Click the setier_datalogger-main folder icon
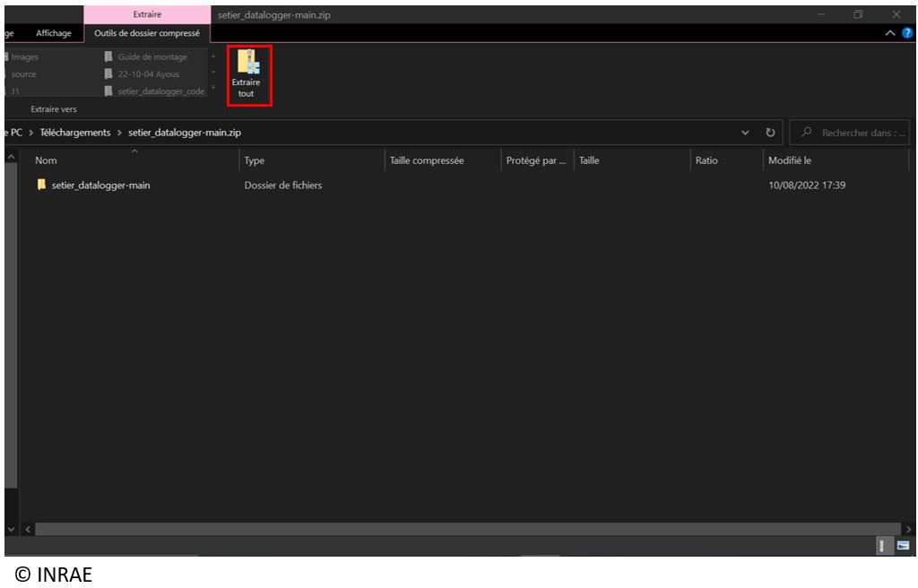Screen dimensions: 918x588 (x=41, y=186)
